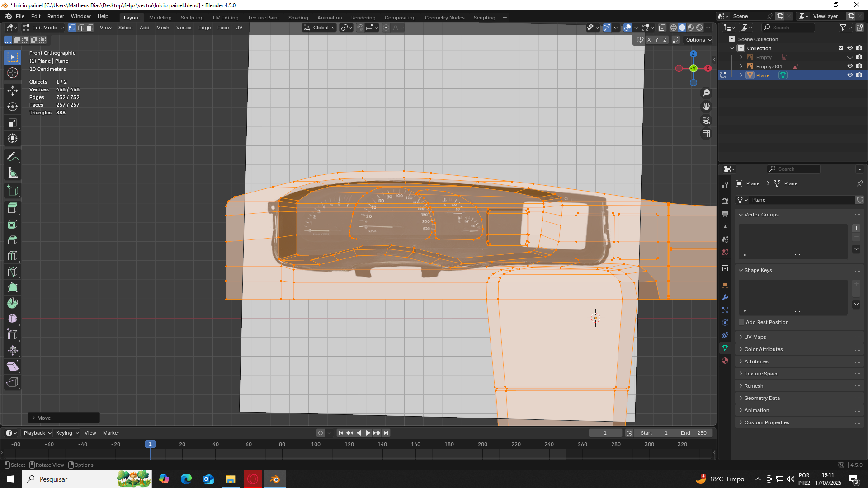Pick the 3D Cursor tool
Viewport: 868px width, 488px height.
(x=13, y=73)
